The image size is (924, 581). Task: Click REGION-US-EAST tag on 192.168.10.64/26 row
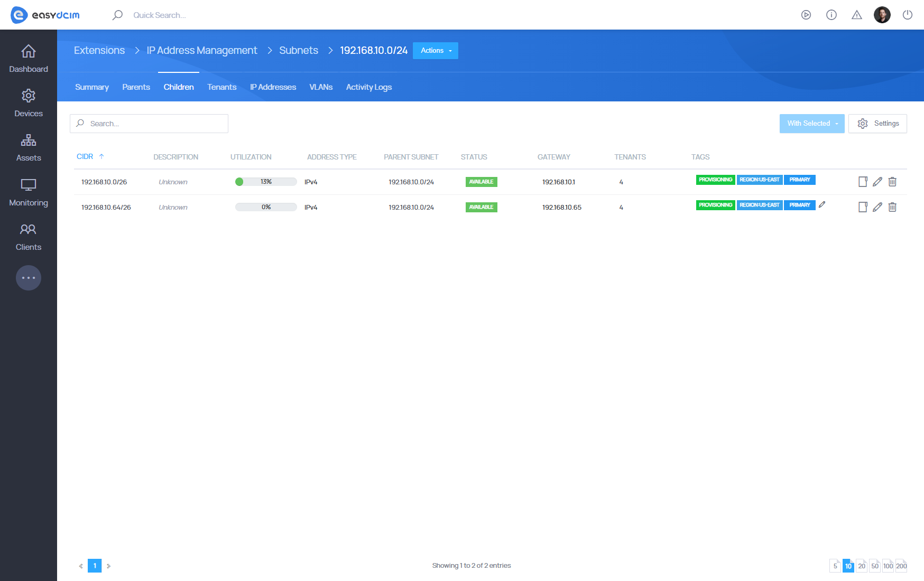(x=760, y=205)
